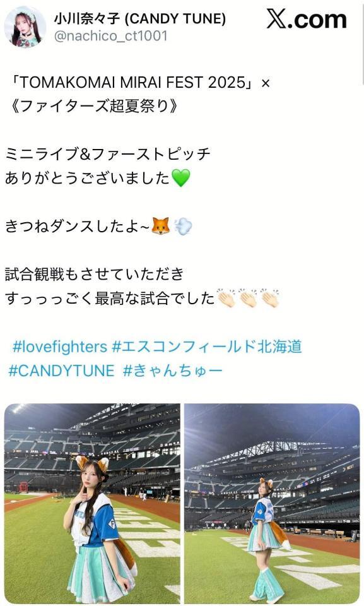Click the first clapping hands emoji
The height and width of the screenshot is (606, 364).
pos(226,298)
